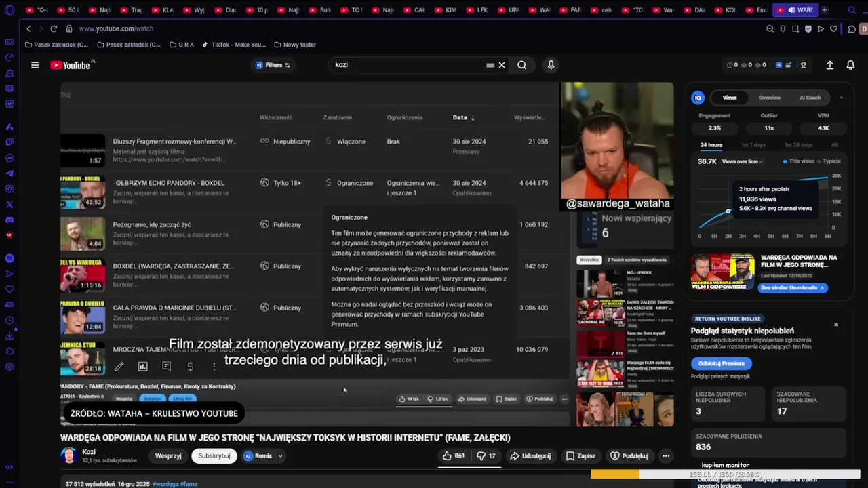Select the 1st 7 days range
Image resolution: width=868 pixels, height=488 pixels.
coord(753,145)
